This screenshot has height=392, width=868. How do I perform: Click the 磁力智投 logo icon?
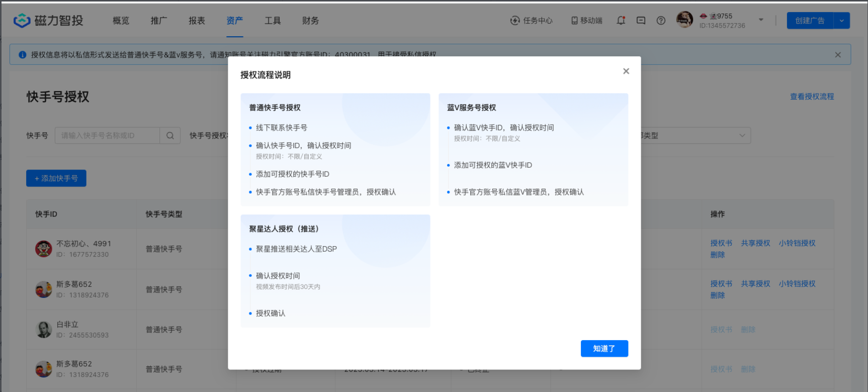pos(22,21)
